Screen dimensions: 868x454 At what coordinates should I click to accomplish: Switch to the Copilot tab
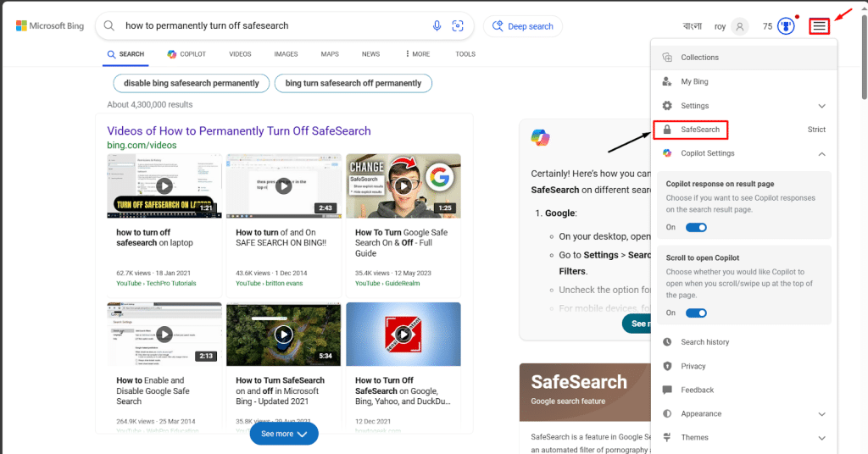(186, 54)
